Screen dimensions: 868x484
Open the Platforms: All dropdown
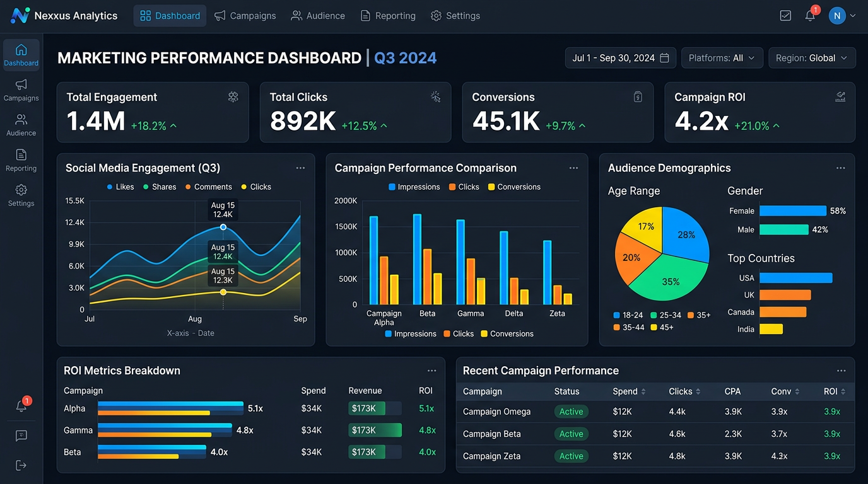722,58
